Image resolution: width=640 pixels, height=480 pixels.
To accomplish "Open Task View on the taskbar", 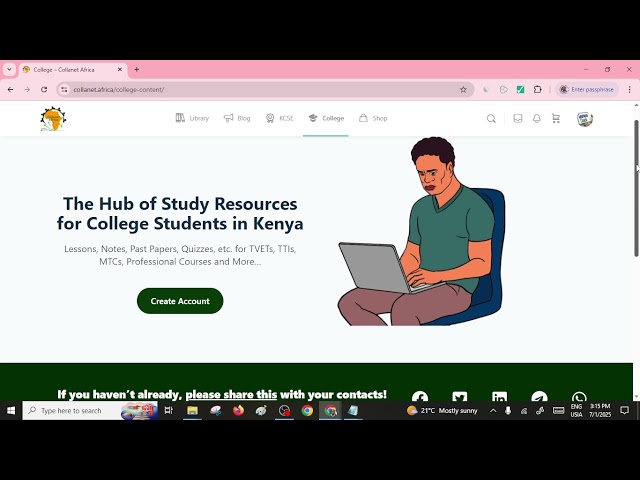I will 169,411.
